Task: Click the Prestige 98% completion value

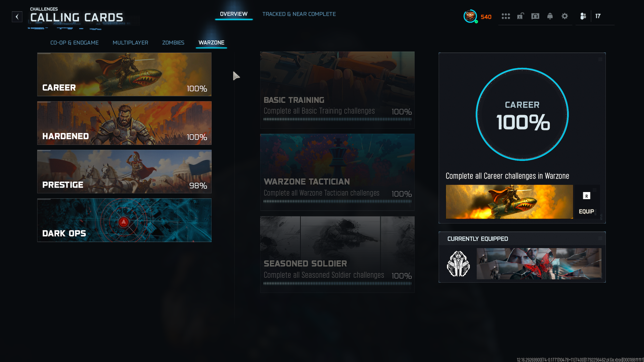Action: [x=198, y=186]
